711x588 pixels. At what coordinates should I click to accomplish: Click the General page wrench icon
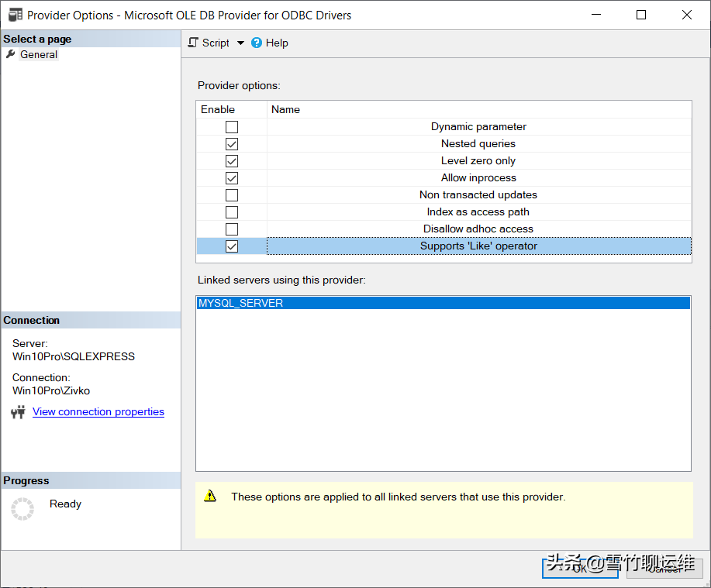pyautogui.click(x=11, y=54)
